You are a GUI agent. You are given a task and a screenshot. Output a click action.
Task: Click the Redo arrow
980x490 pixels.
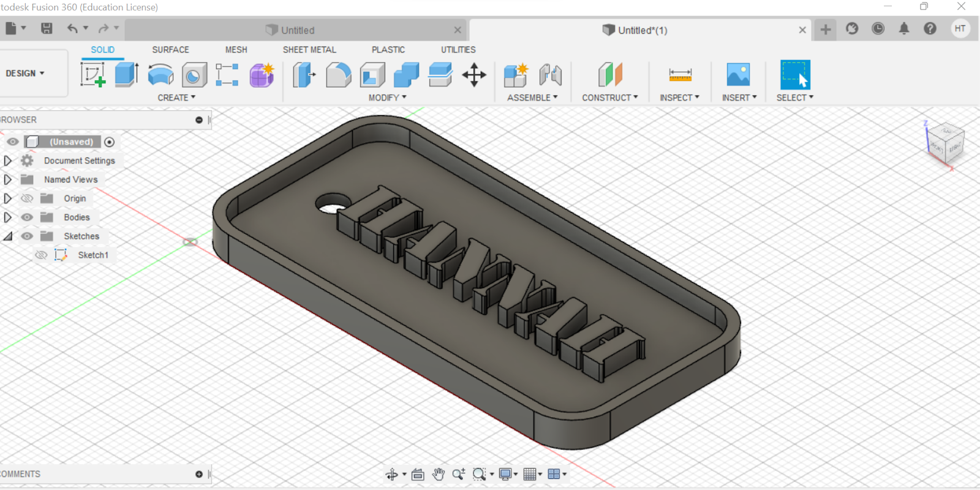click(104, 28)
